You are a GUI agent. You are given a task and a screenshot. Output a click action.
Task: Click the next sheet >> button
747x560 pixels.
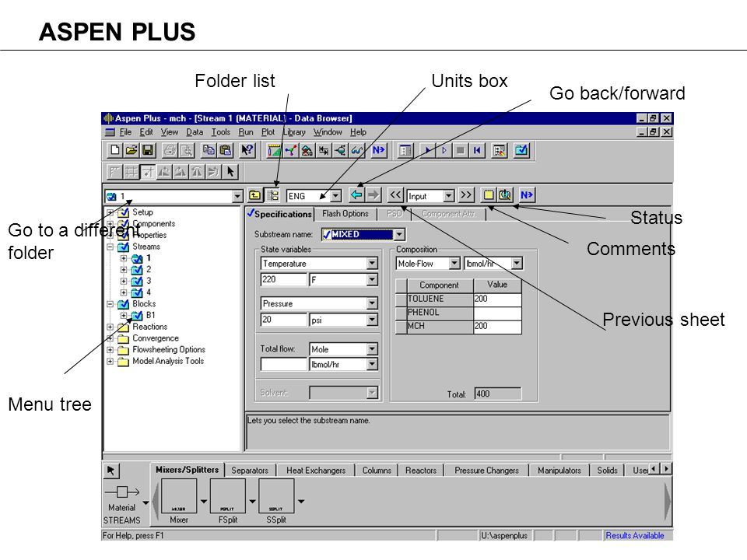[466, 194]
